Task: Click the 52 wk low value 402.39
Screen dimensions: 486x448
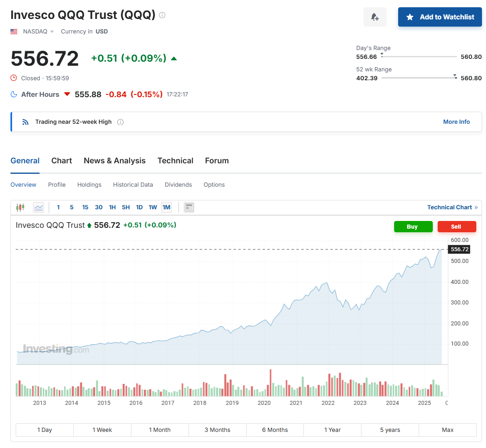Action: click(x=367, y=78)
